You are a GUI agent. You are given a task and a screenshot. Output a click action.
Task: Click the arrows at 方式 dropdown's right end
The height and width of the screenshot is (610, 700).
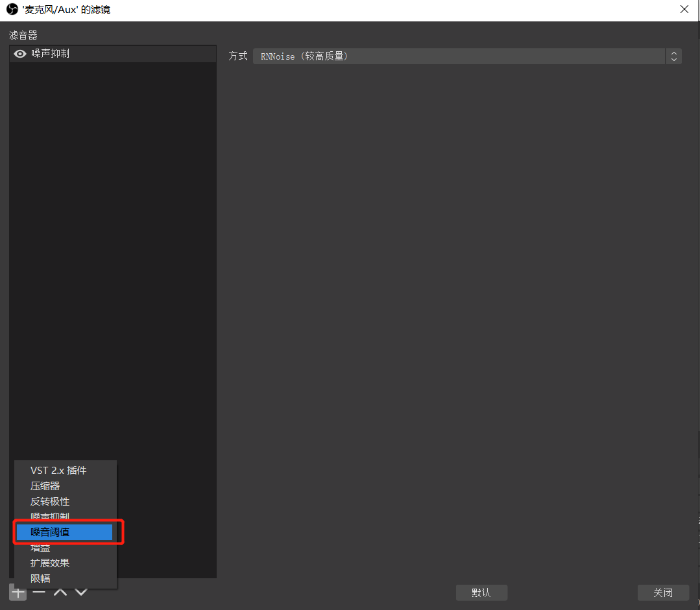coord(674,56)
